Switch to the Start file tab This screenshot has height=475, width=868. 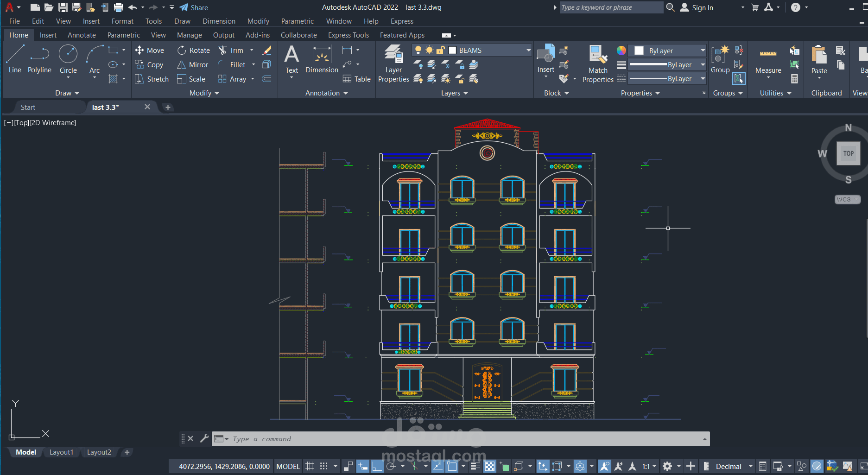pyautogui.click(x=28, y=107)
